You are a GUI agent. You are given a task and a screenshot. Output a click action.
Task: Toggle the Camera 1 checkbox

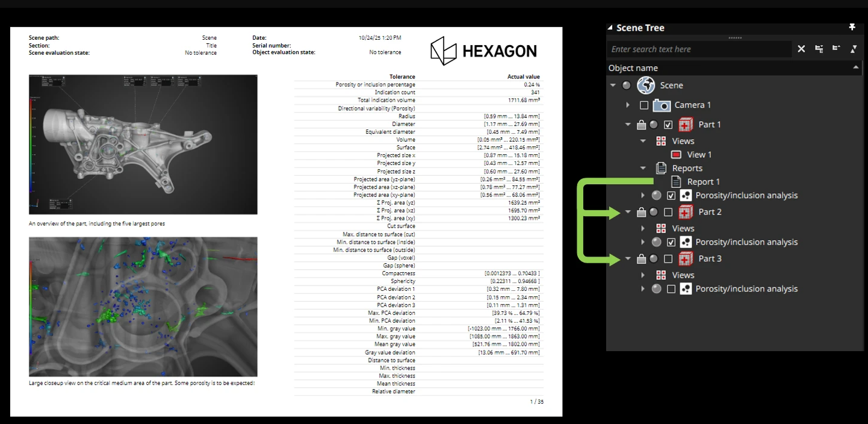(x=644, y=105)
